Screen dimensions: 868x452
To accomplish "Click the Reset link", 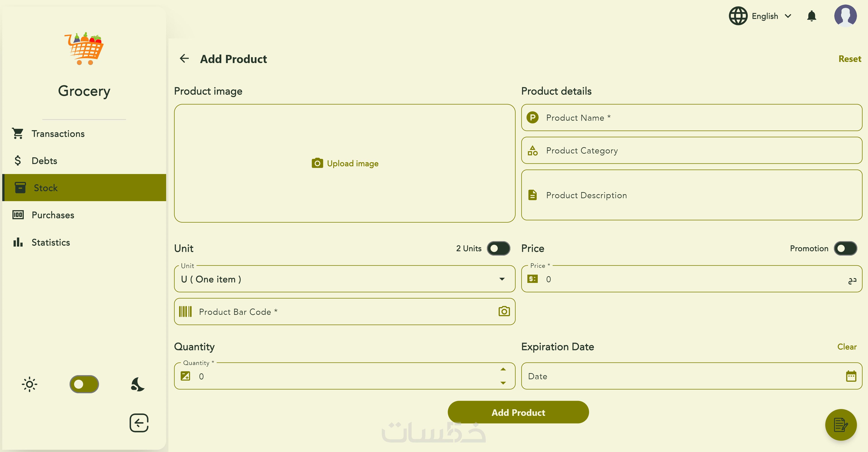I will click(x=849, y=59).
